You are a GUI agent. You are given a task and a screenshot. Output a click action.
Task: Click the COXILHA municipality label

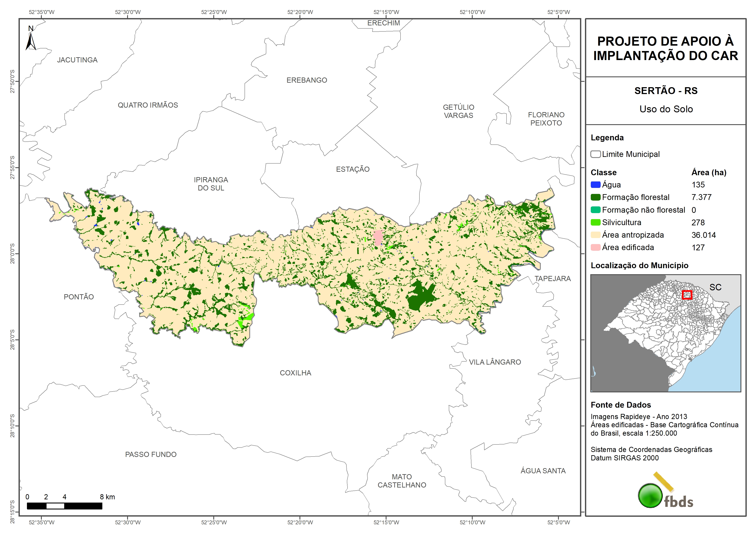pyautogui.click(x=295, y=373)
